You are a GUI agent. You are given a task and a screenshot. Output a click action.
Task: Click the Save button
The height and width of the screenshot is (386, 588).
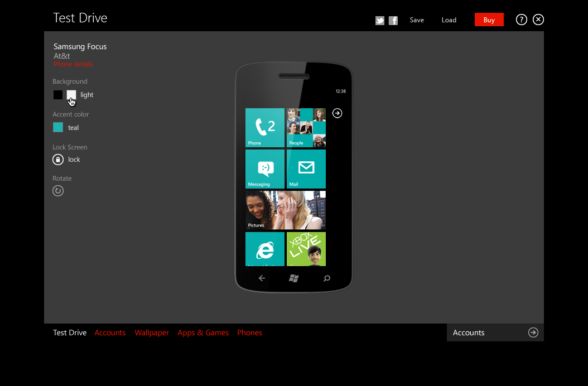(417, 20)
